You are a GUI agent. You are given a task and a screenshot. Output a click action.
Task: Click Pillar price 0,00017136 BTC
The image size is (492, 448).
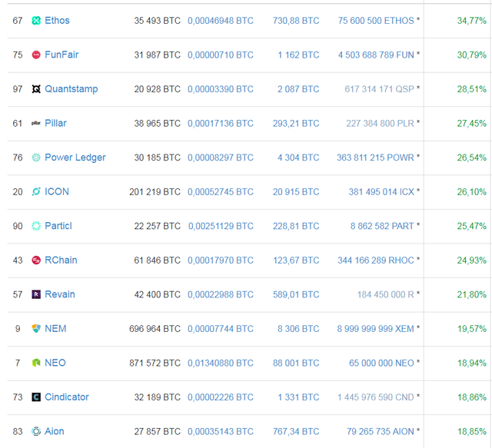(x=221, y=123)
